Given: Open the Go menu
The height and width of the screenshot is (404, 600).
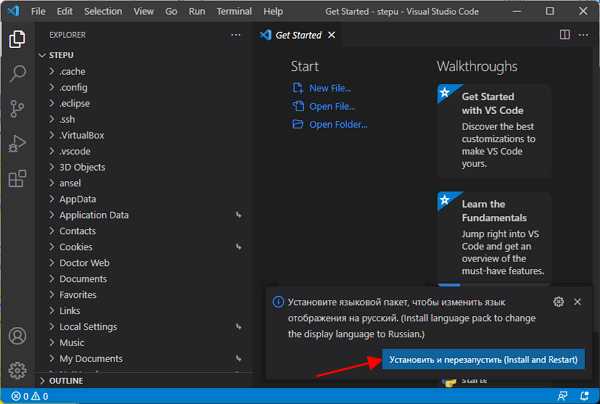Looking at the screenshot, I should 171,11.
